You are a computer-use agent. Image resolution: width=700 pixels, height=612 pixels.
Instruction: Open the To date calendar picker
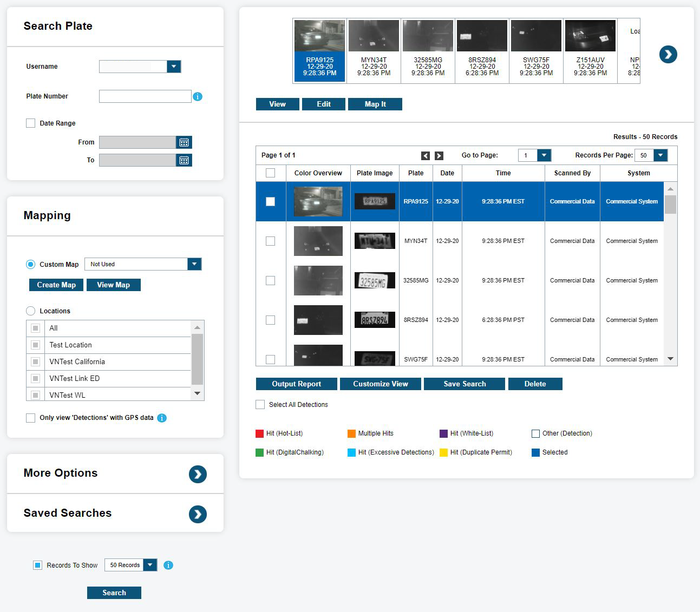coord(184,160)
